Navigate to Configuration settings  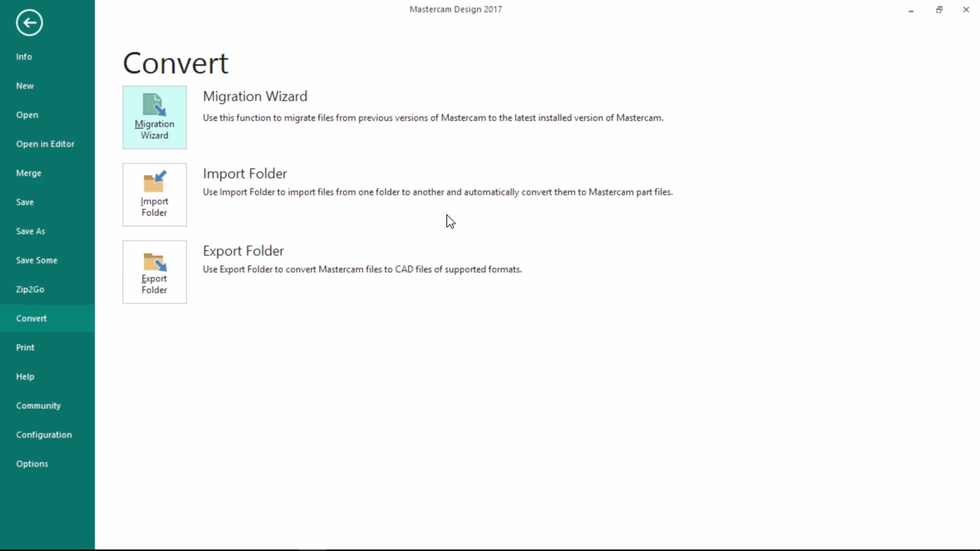click(x=44, y=434)
